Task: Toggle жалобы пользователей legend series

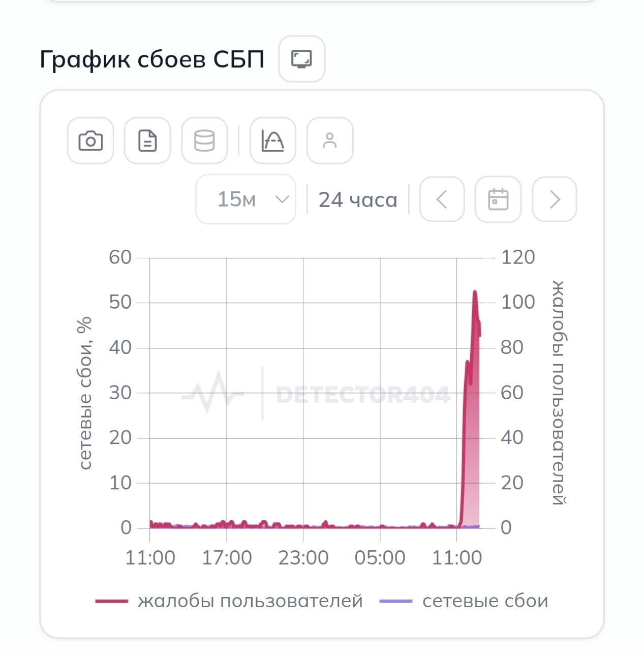Action: 250,601
